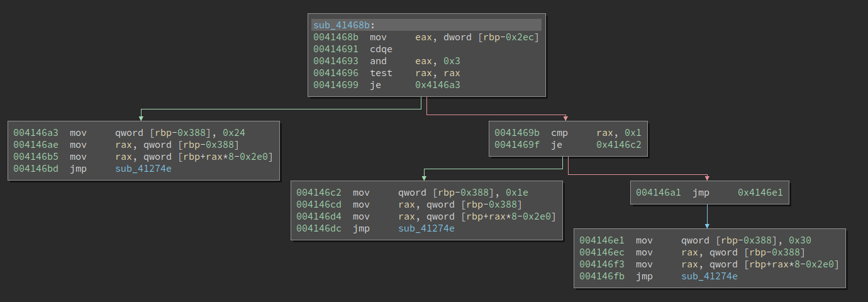Viewport: 868px width, 302px height.
Task: Click address 004146f3 in bottom-right block
Action: click(602, 264)
